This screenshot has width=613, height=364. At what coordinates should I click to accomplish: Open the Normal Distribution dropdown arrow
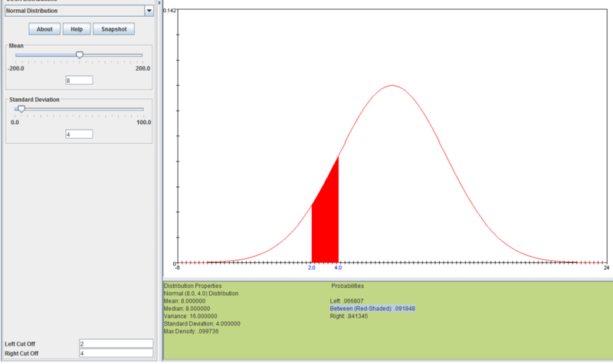tap(149, 11)
